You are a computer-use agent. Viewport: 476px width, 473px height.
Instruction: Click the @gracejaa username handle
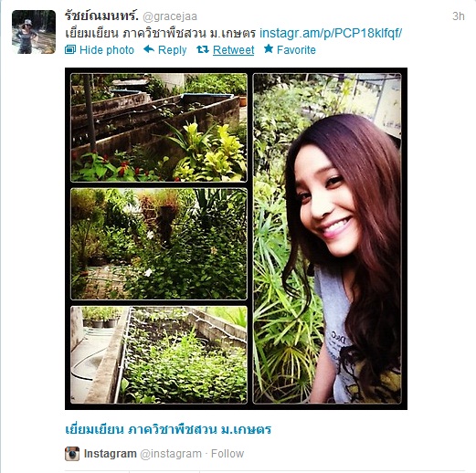(170, 16)
